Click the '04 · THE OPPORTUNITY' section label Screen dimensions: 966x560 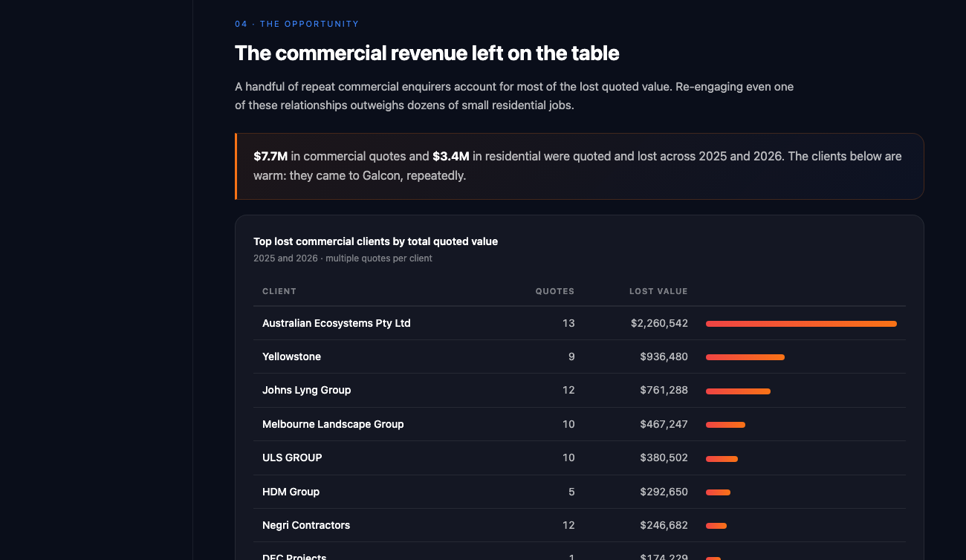point(296,24)
